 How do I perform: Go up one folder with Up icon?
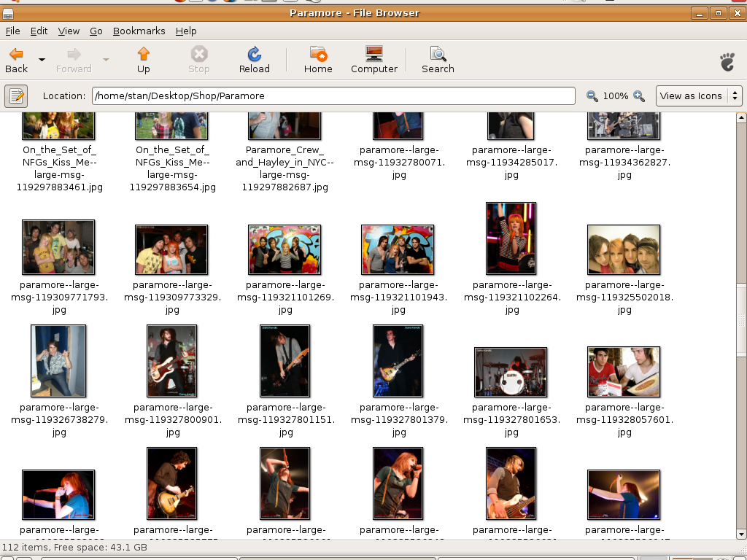click(144, 55)
